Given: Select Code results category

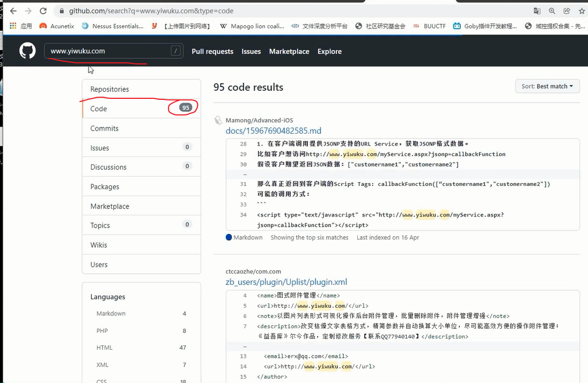Looking at the screenshot, I should tap(142, 109).
